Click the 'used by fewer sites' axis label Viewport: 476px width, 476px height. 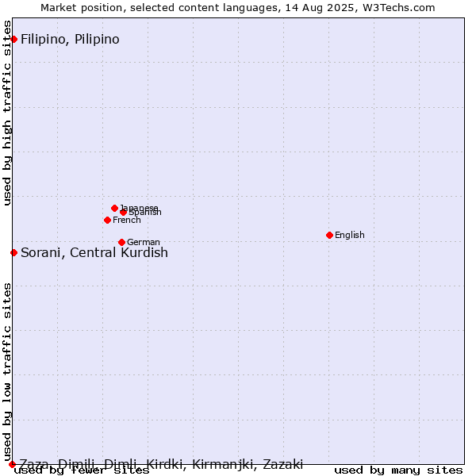click(82, 470)
